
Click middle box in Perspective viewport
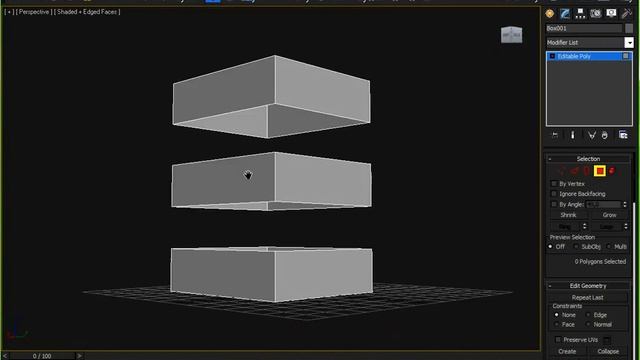click(271, 181)
